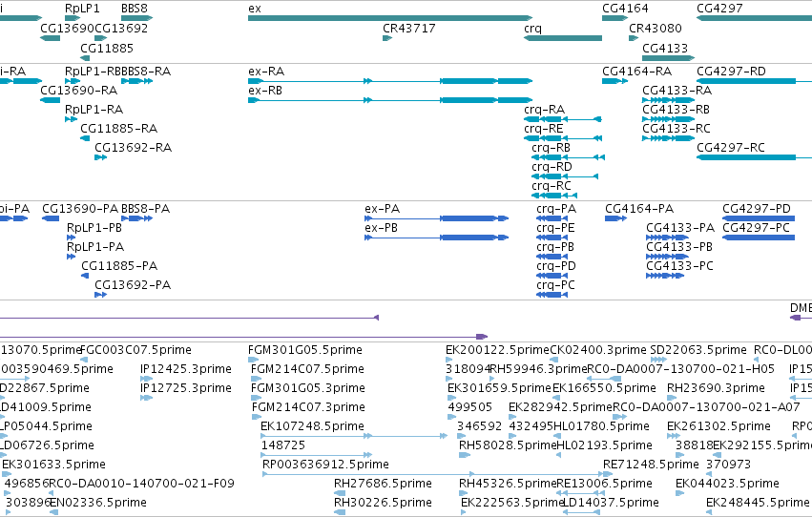Click the RE71248.5prime EST
This screenshot has height=517, width=812.
(x=607, y=474)
